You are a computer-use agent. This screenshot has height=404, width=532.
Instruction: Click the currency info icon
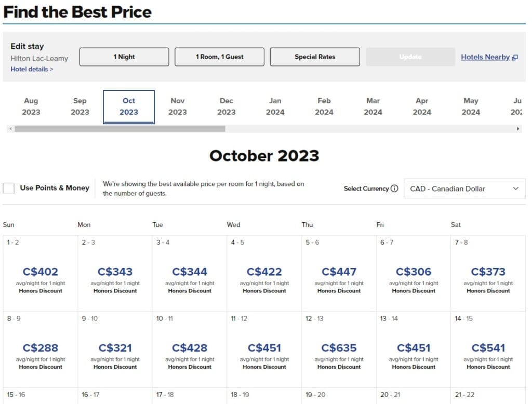394,188
